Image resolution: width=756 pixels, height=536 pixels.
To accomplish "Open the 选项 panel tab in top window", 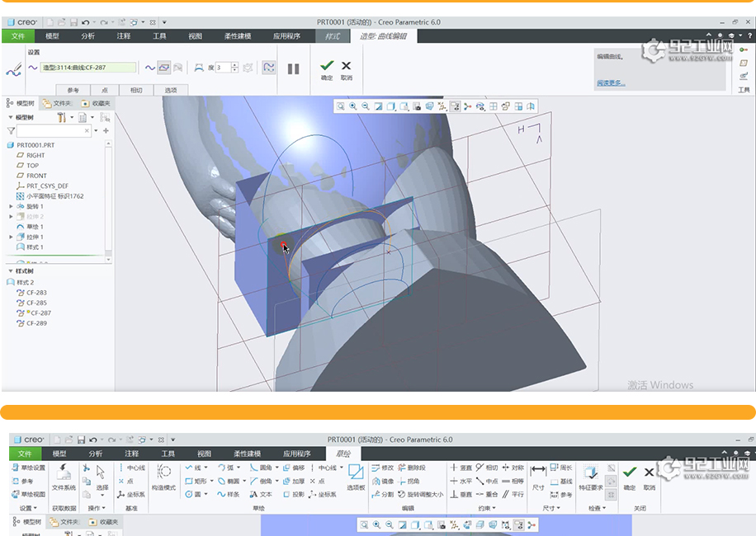I will tap(171, 90).
